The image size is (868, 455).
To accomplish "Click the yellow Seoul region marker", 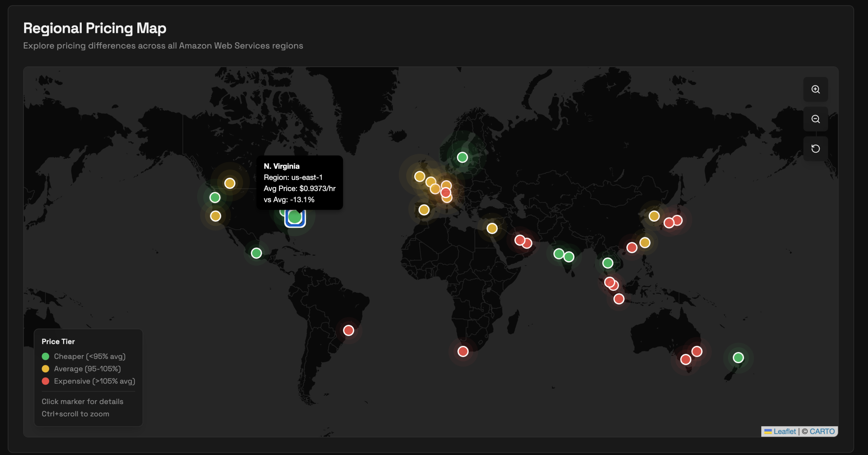I will click(x=653, y=216).
